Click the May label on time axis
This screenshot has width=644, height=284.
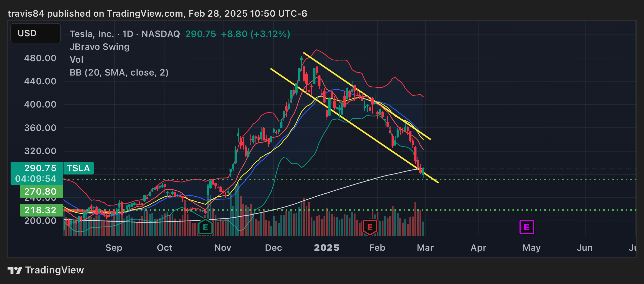point(532,248)
